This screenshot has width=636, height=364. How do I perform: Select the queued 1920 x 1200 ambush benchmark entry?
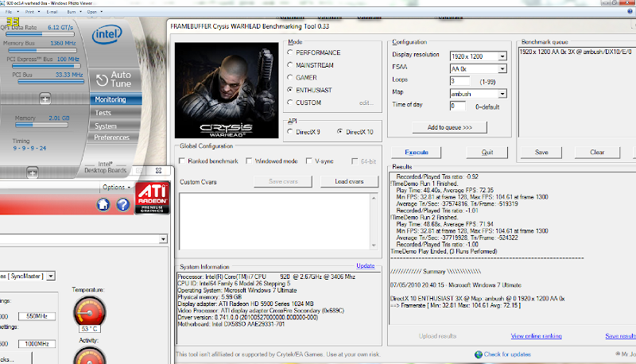576,52
